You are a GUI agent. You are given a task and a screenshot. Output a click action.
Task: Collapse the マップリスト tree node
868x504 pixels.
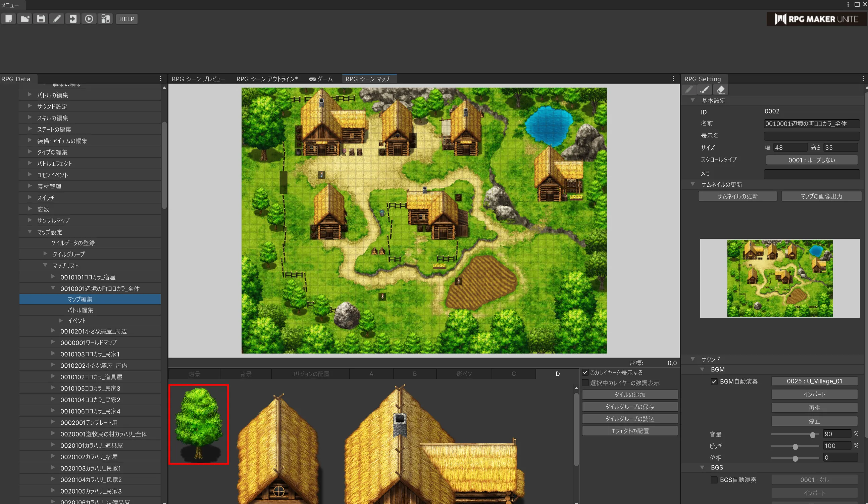point(46,265)
